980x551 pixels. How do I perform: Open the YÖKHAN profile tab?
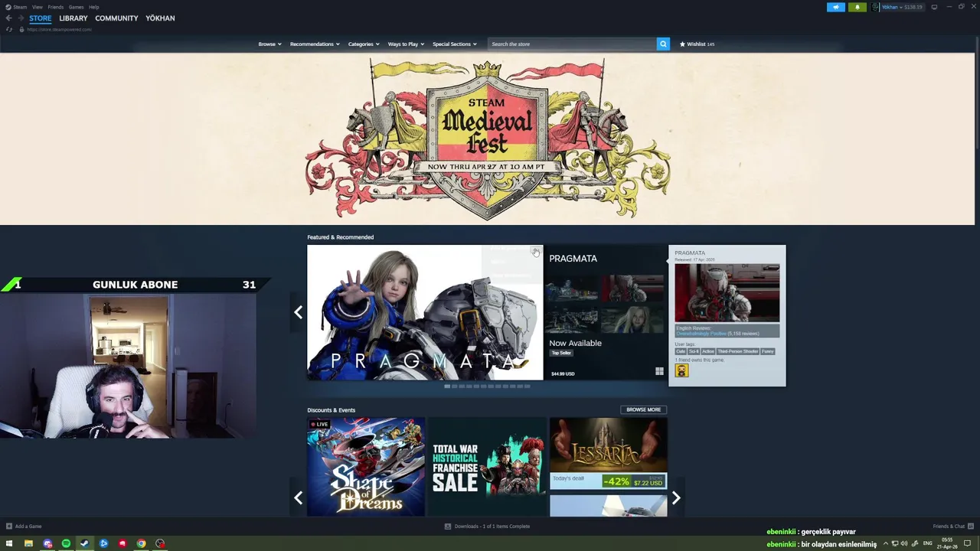click(x=160, y=18)
